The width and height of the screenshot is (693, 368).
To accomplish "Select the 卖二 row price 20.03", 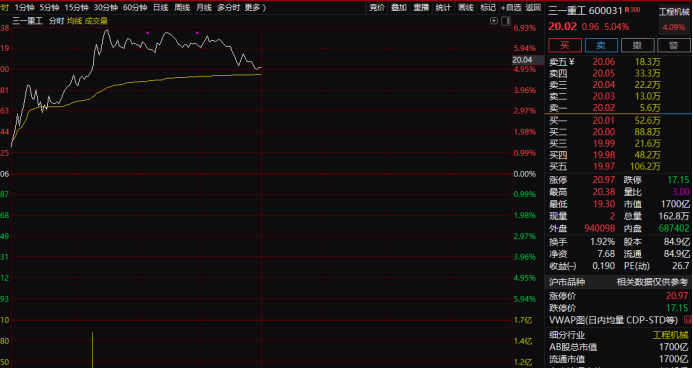I will pyautogui.click(x=604, y=97).
